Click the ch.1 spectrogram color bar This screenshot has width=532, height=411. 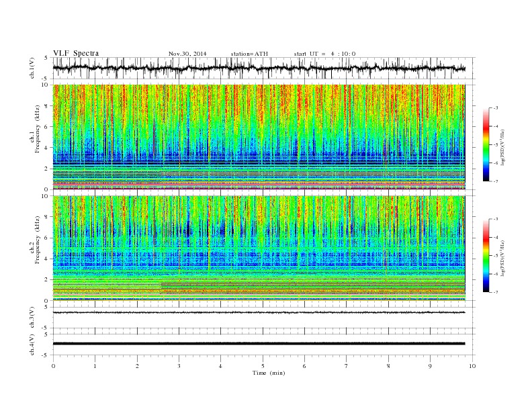486,145
